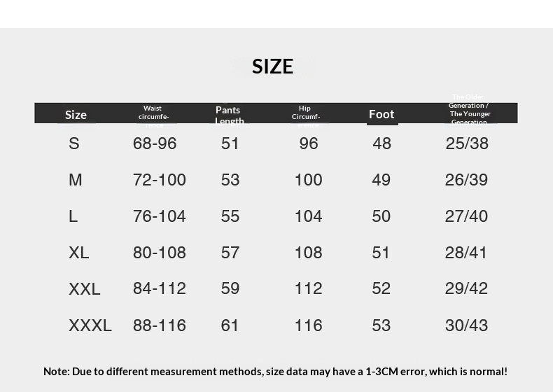Screen dimensions: 553x392
Task: Click the waist value 76-104
Action: point(160,216)
